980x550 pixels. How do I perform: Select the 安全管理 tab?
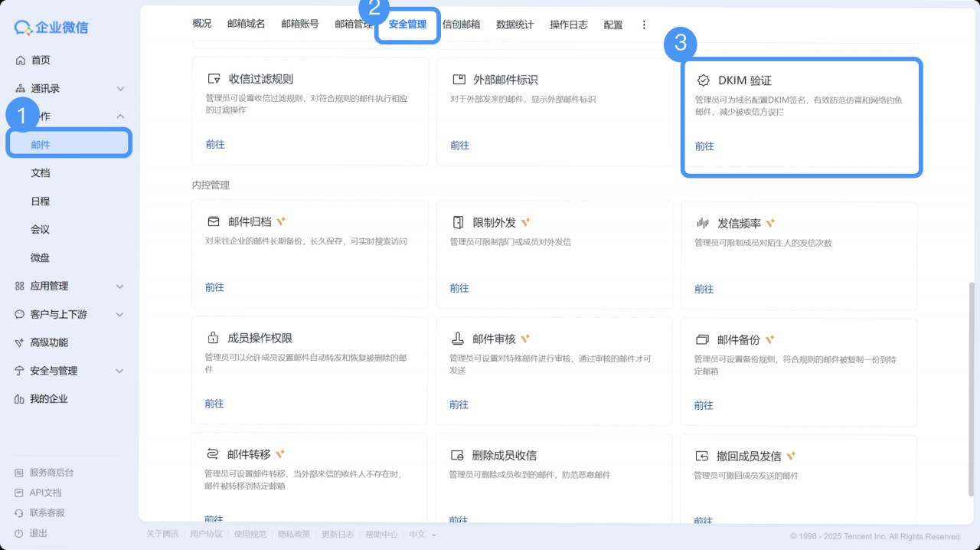pos(407,25)
